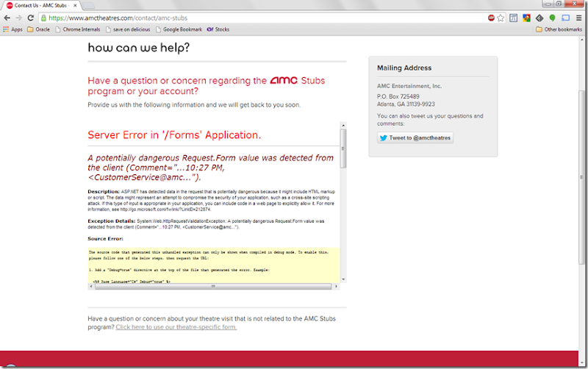Image resolution: width=588 pixels, height=369 pixels.
Task: Click the cast screen extension icon
Action: 565,18
